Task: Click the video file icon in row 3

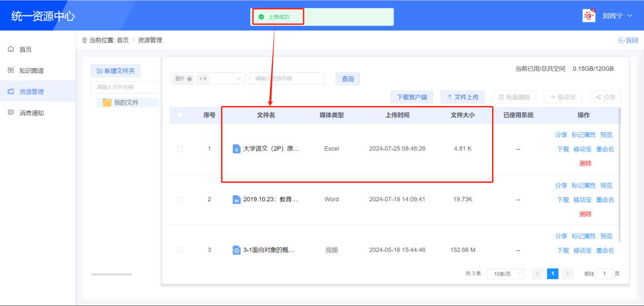Action: point(236,250)
